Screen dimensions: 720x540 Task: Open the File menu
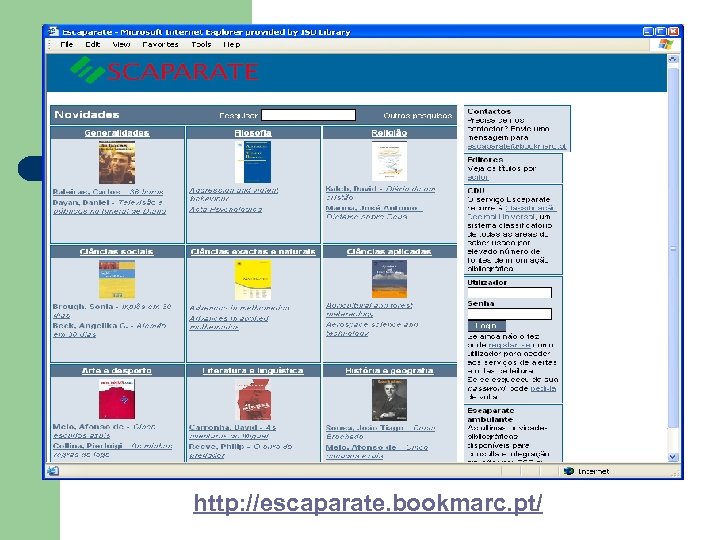(x=67, y=45)
